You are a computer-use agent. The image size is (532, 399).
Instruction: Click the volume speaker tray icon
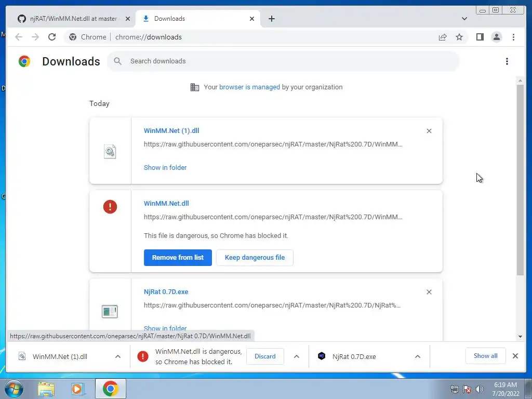479,389
